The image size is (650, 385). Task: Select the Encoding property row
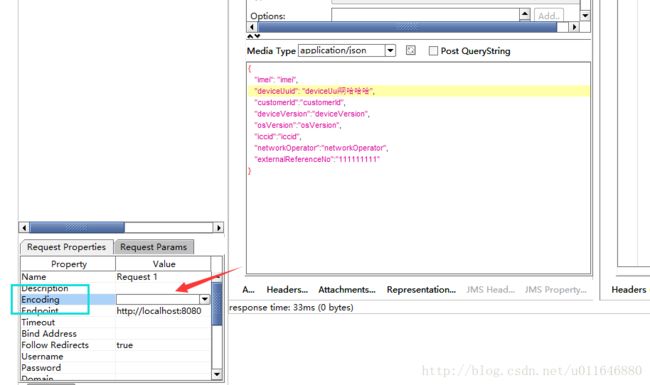(116, 299)
